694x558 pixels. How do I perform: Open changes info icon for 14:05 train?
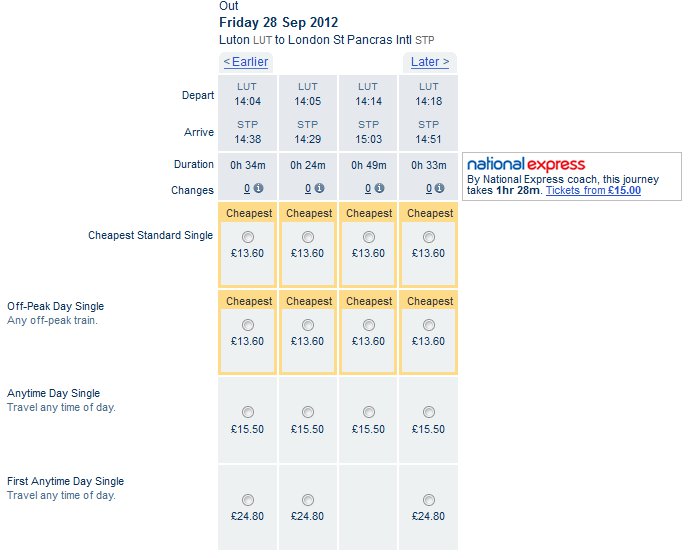319,188
